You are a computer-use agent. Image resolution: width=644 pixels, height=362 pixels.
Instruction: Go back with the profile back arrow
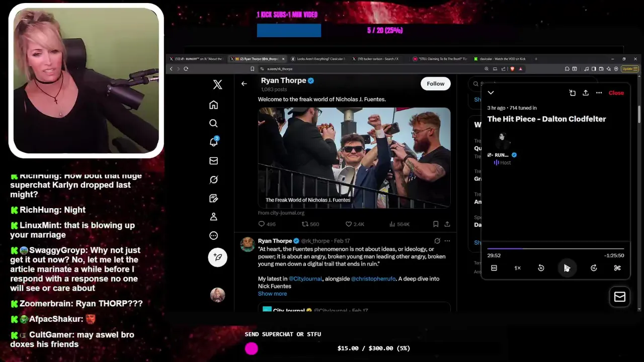click(x=244, y=84)
